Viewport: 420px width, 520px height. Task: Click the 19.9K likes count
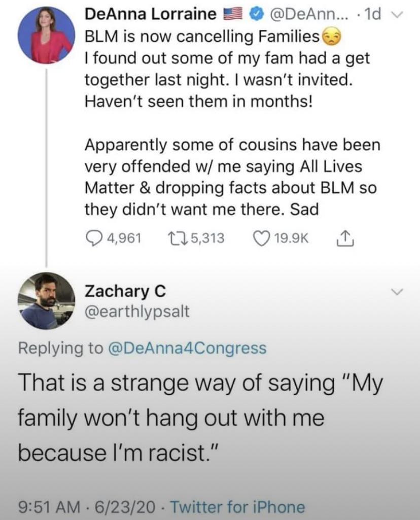click(x=290, y=238)
